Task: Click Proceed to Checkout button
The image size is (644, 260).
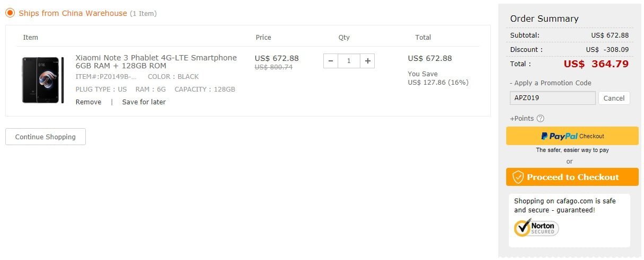Action: tap(572, 177)
